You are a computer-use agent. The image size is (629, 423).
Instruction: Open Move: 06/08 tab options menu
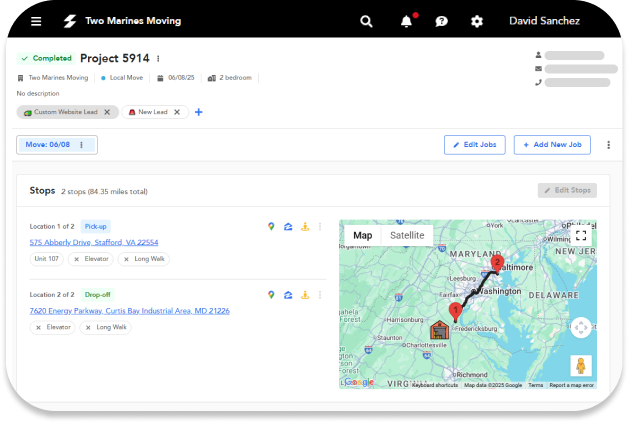[x=81, y=145]
